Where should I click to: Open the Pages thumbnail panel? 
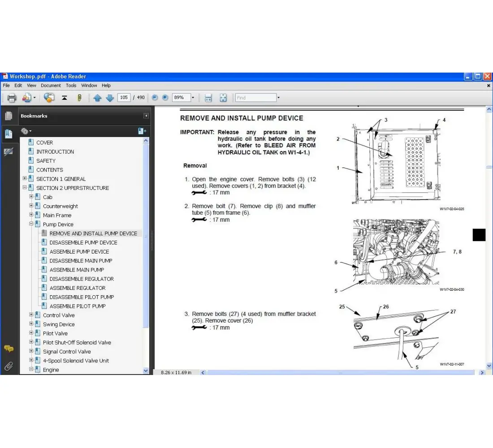tap(9, 116)
